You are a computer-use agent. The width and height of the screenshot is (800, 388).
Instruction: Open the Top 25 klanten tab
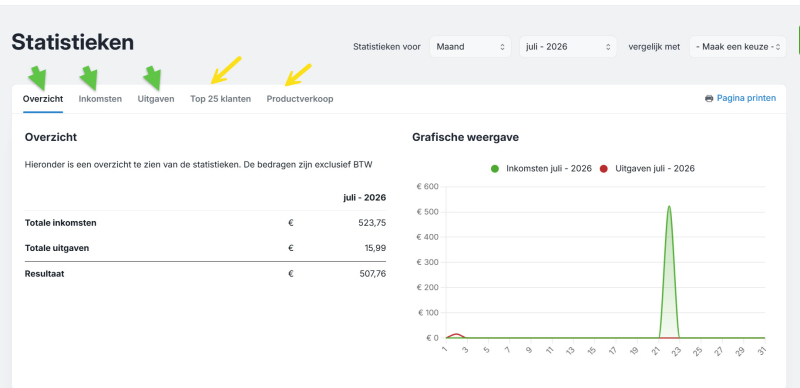[220, 99]
